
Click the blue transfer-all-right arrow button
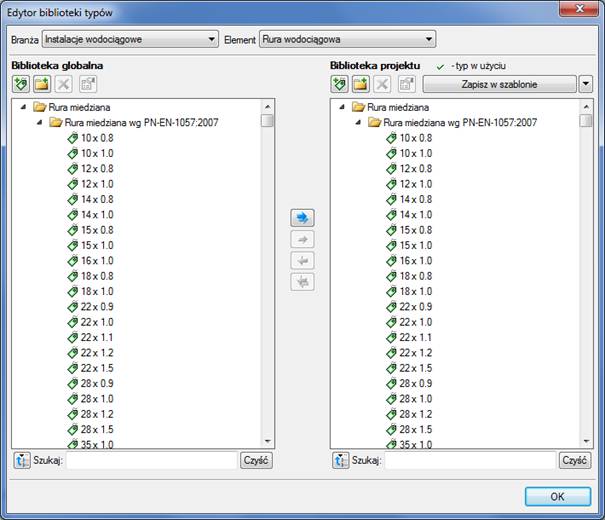click(302, 218)
